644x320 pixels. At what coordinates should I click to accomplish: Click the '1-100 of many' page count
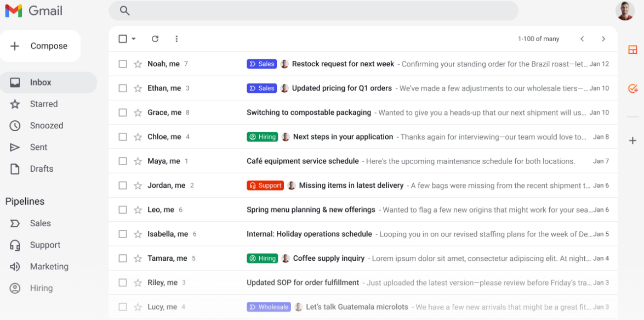(538, 38)
